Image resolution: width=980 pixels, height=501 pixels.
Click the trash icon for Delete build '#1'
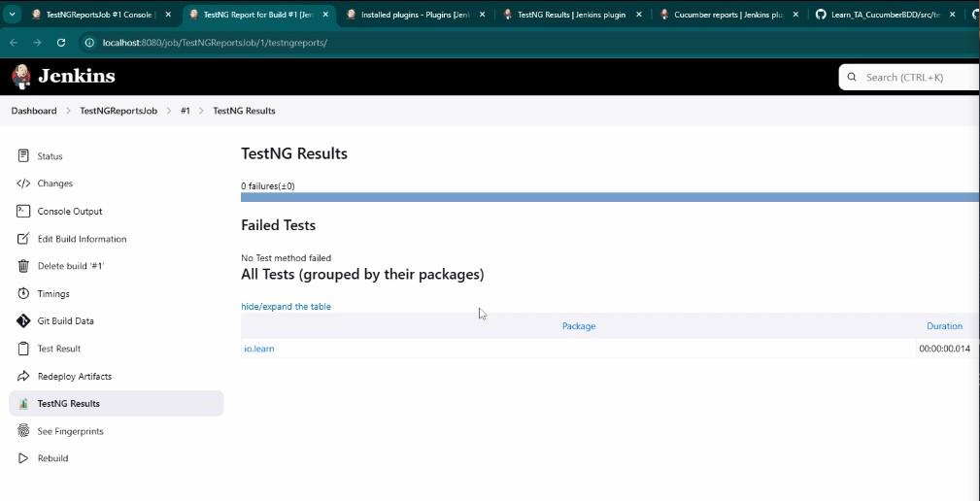pos(23,266)
